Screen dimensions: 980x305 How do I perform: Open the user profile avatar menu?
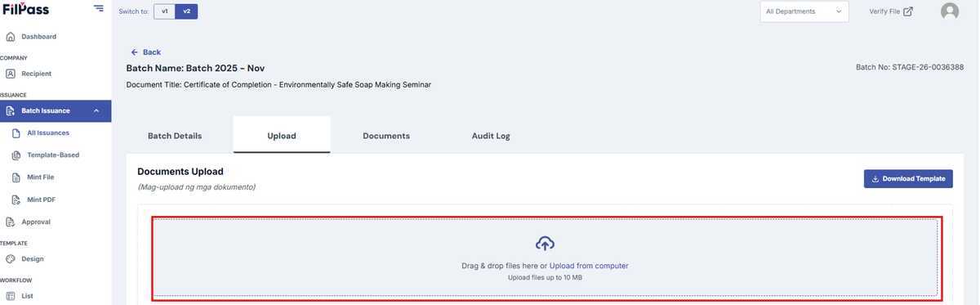[x=950, y=11]
